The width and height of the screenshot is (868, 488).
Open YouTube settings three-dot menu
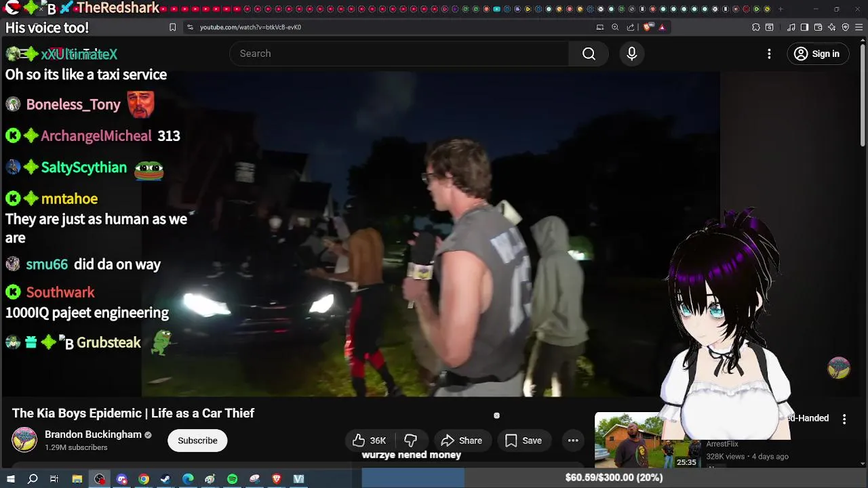click(x=769, y=54)
